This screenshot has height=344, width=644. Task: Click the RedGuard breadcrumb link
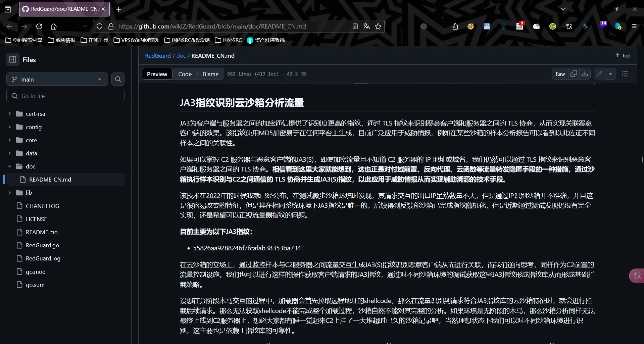tap(158, 56)
